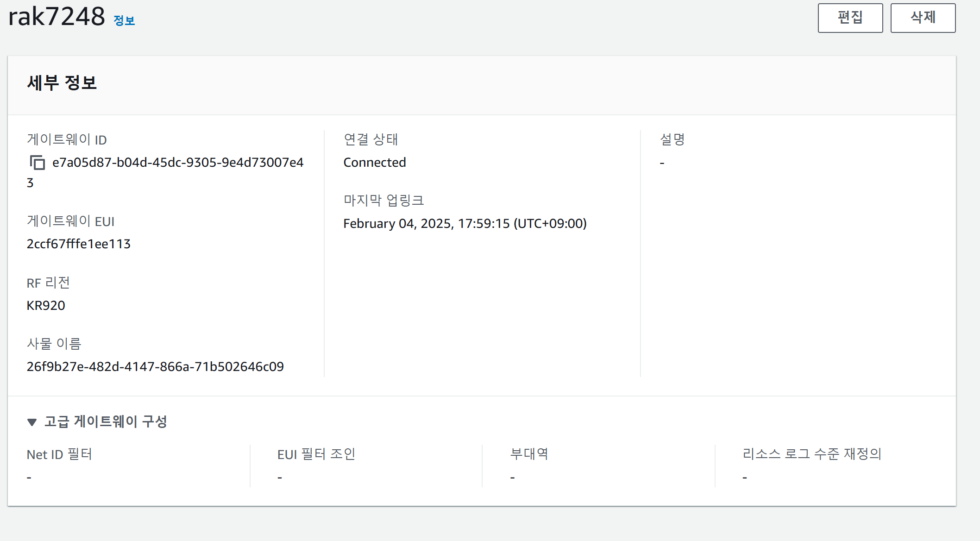This screenshot has width=980, height=541.
Task: Click the RF region value KR920
Action: (46, 306)
